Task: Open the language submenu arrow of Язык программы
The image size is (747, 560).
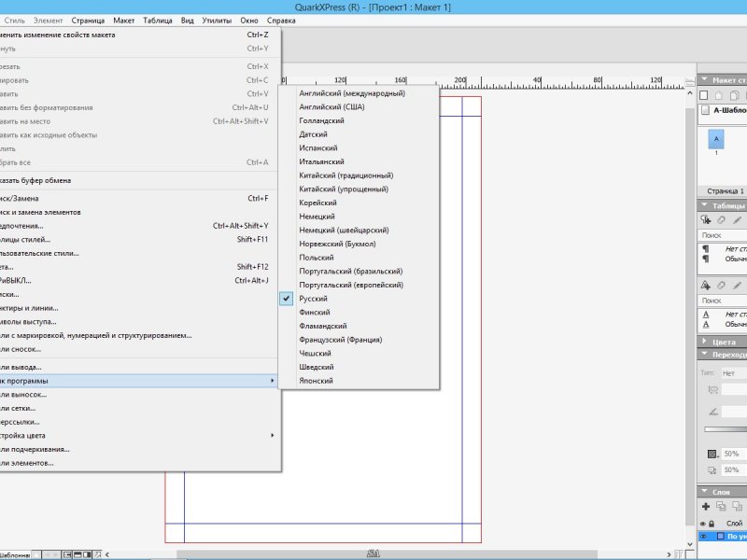Action: click(x=272, y=381)
